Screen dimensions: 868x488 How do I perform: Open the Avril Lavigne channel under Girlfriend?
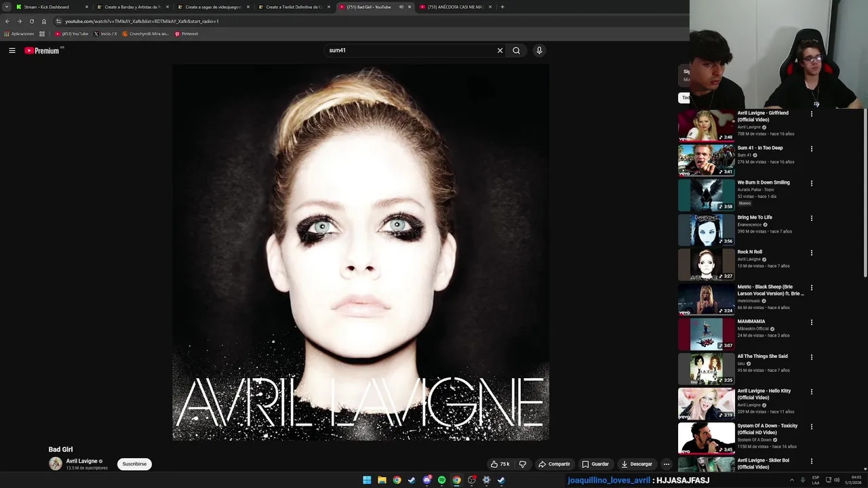[x=749, y=127]
